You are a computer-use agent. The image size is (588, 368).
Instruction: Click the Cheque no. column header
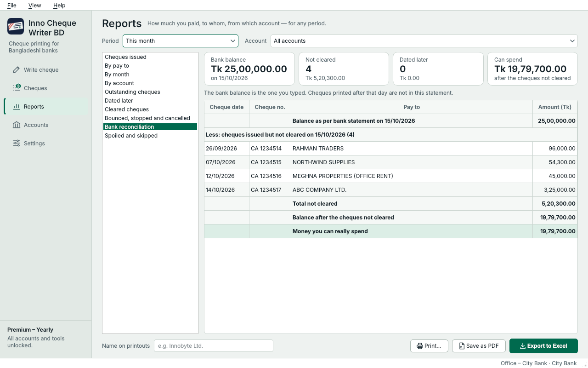pos(270,107)
